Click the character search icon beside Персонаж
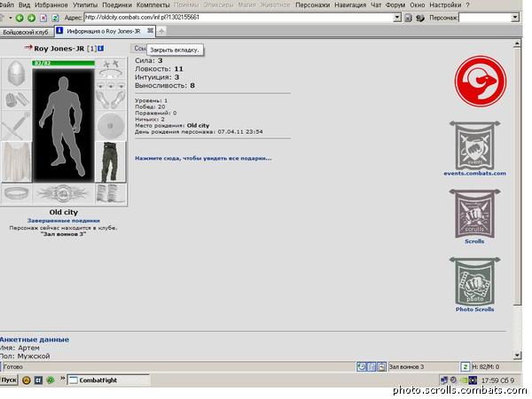 pyautogui.click(x=420, y=18)
